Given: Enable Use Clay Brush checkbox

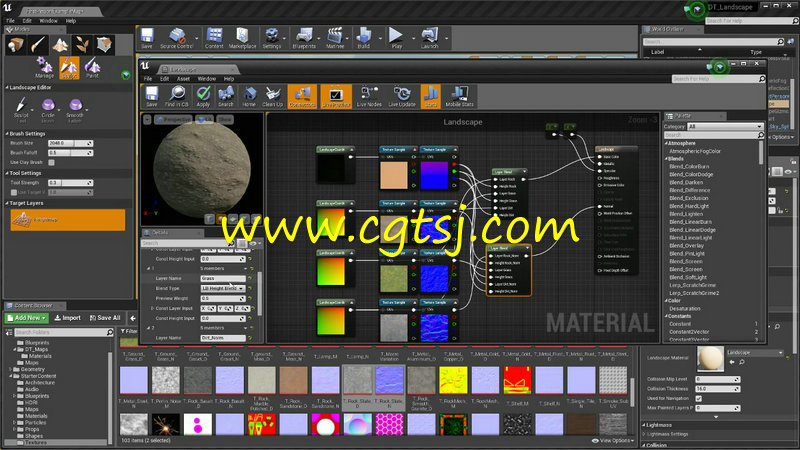Looking at the screenshot, I should point(51,162).
